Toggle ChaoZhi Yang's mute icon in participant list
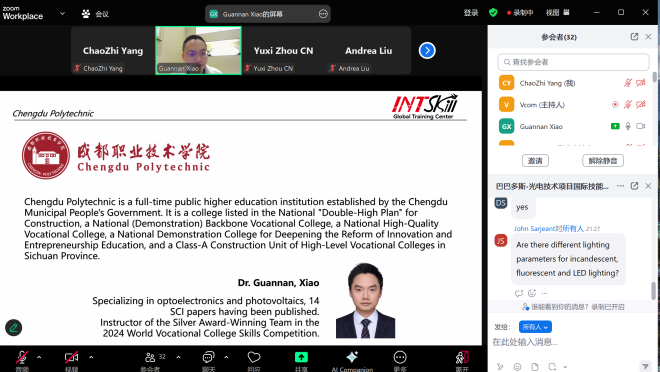This screenshot has width=660, height=372. point(628,83)
